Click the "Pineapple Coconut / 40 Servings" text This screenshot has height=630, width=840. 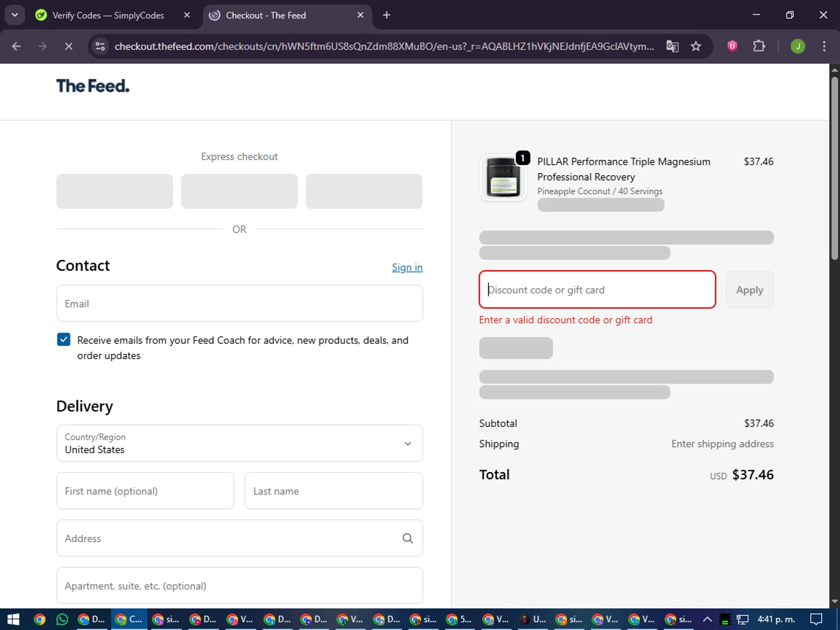(x=600, y=192)
